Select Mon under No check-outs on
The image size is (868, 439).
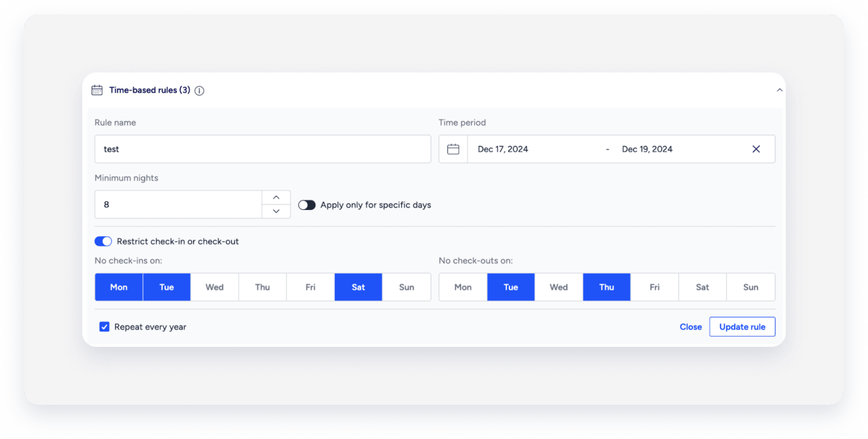(x=463, y=287)
